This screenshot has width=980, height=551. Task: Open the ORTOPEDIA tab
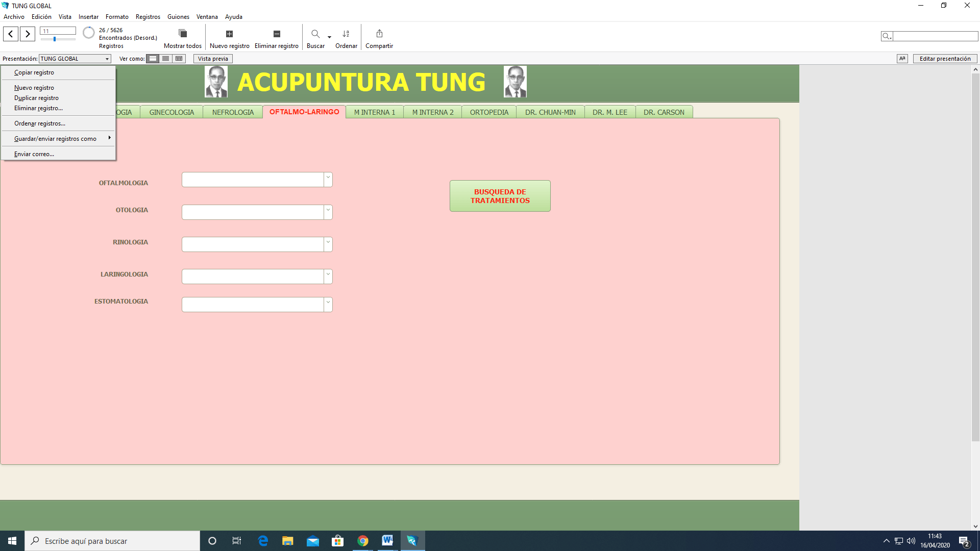tap(489, 112)
